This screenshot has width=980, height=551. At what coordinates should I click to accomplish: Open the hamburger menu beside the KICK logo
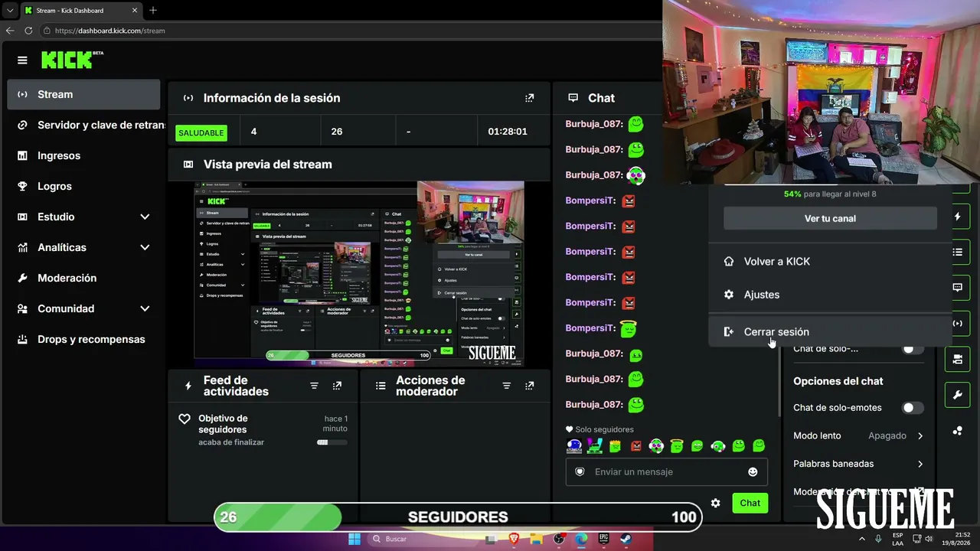pos(22,60)
